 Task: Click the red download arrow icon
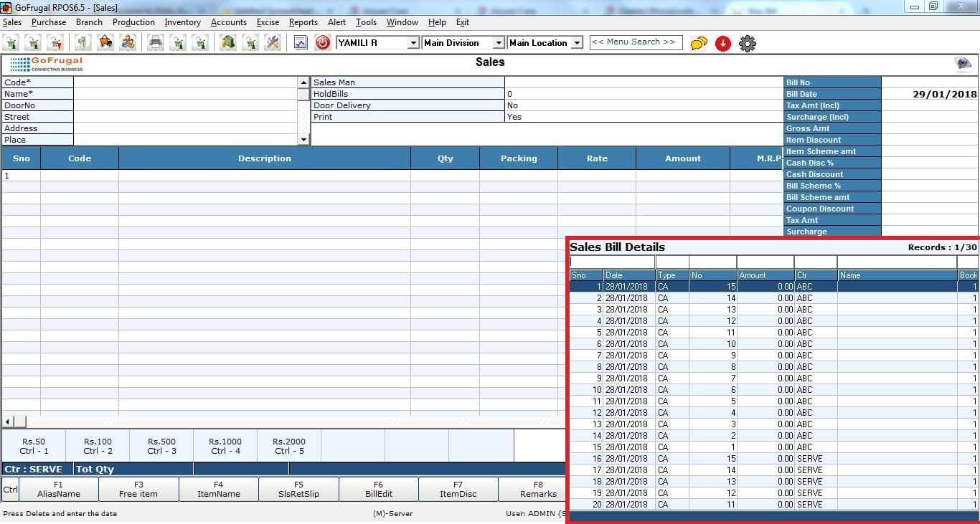[722, 44]
